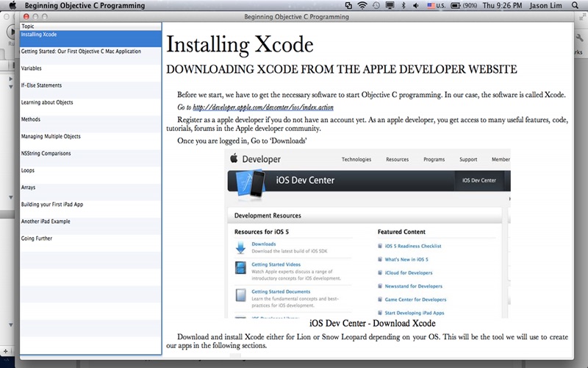588x368 pixels.
Task: Click the blue Downloads arrow icon
Action: pos(240,247)
